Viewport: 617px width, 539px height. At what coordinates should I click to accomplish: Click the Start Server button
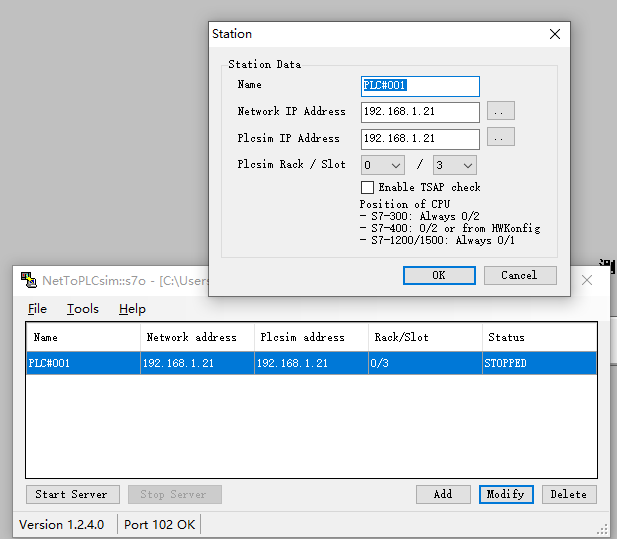73,494
